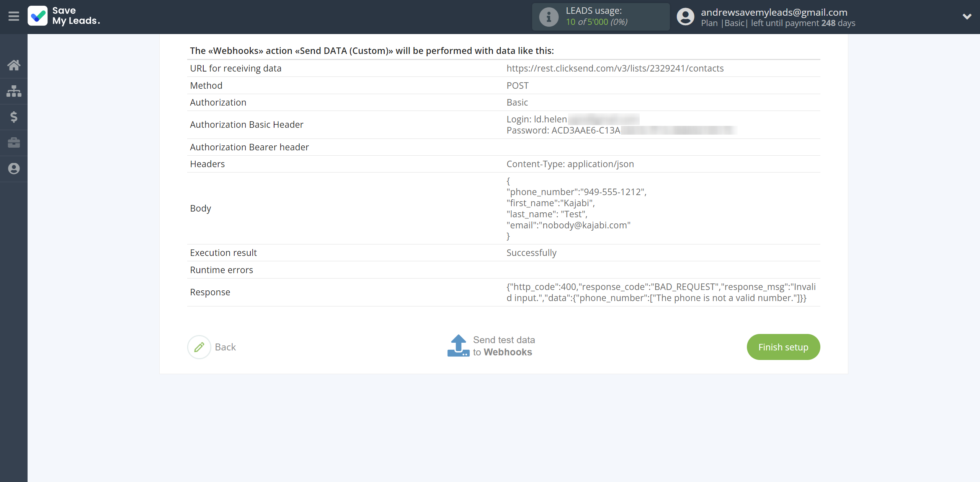The height and width of the screenshot is (482, 980).
Task: Click the user avatar icon
Action: (685, 17)
